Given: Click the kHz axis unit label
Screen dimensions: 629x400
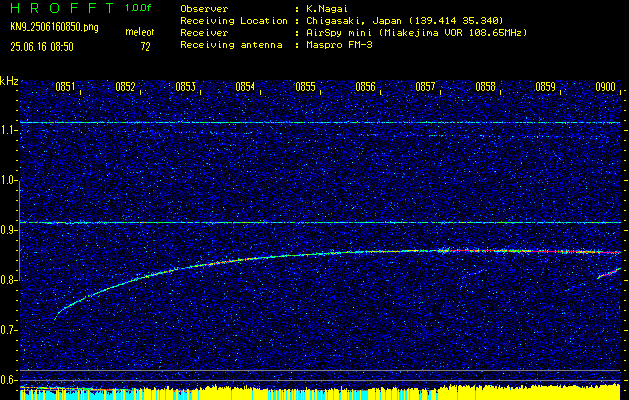Looking at the screenshot, I should pyautogui.click(x=9, y=81).
